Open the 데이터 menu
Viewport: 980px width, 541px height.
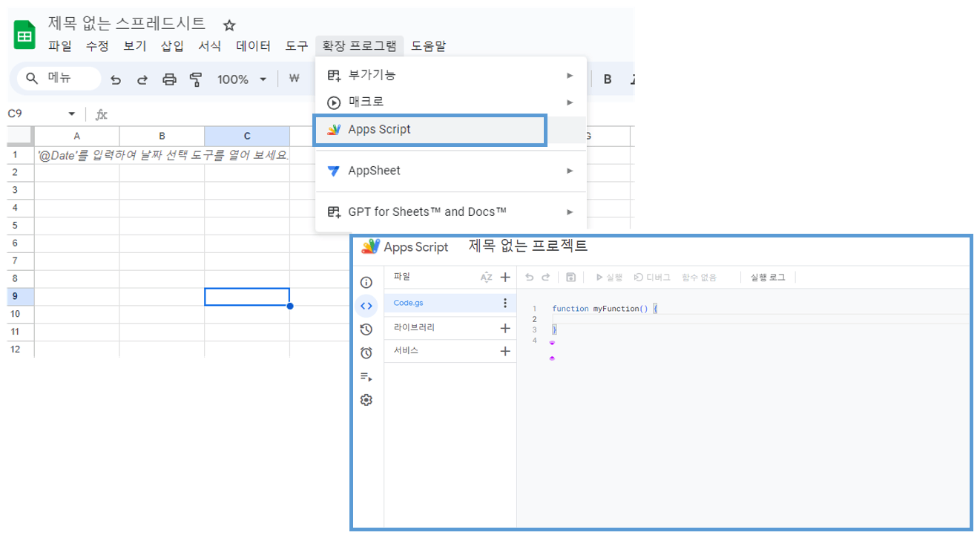253,46
